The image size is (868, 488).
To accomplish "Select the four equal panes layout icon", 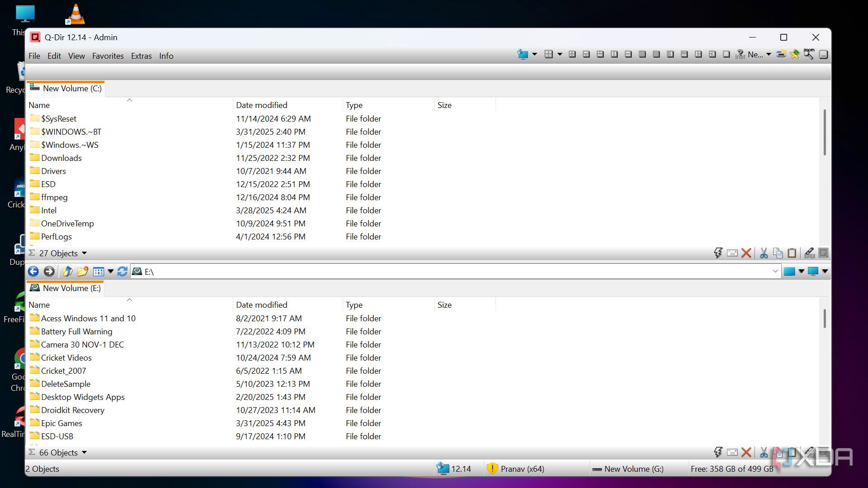I will click(572, 54).
